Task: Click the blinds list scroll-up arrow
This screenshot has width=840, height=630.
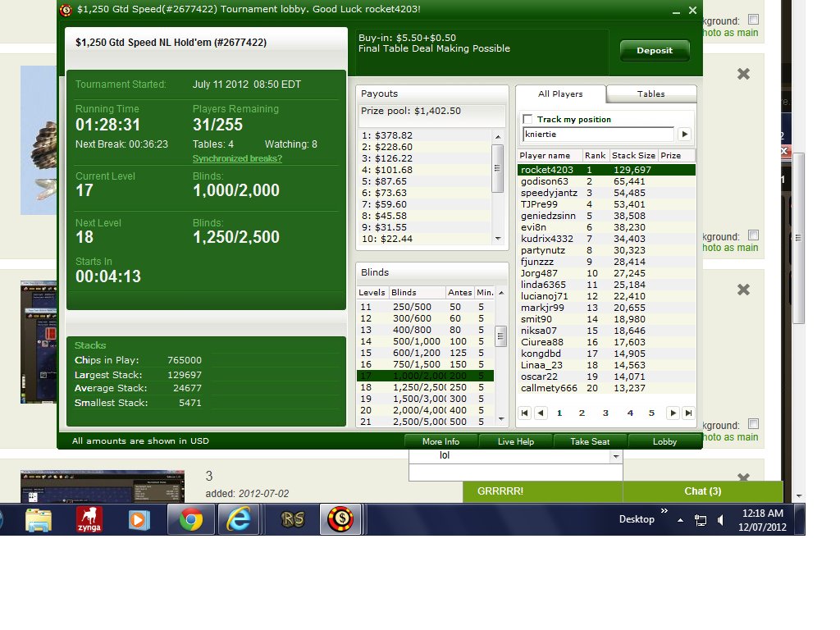Action: [x=501, y=293]
